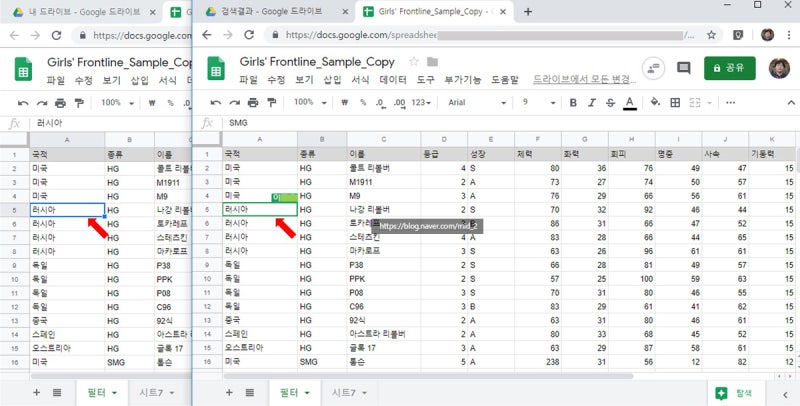Image resolution: width=800 pixels, height=406 pixels.
Task: Click green 공유 share button
Action: coord(730,68)
